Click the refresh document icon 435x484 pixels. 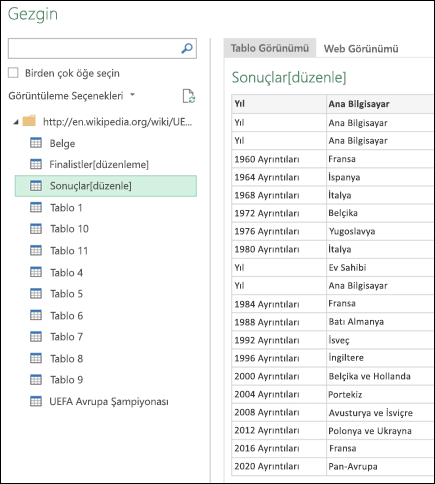[x=189, y=96]
